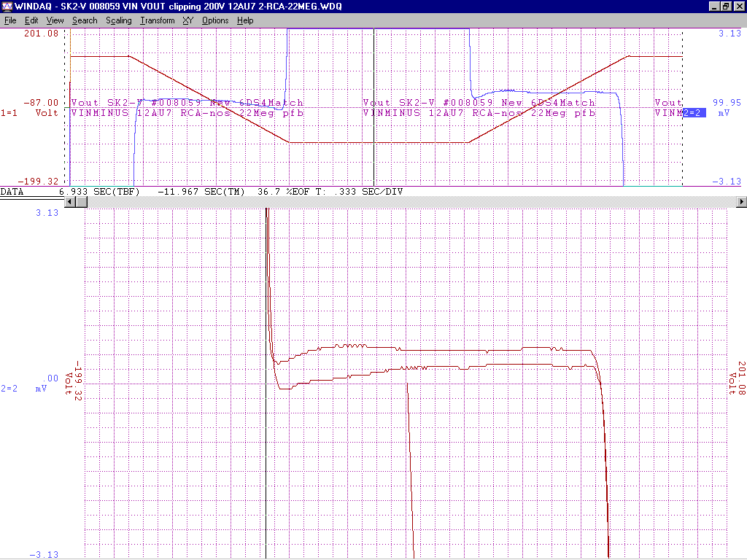Open the Help menu
This screenshot has width=747, height=560.
point(245,20)
